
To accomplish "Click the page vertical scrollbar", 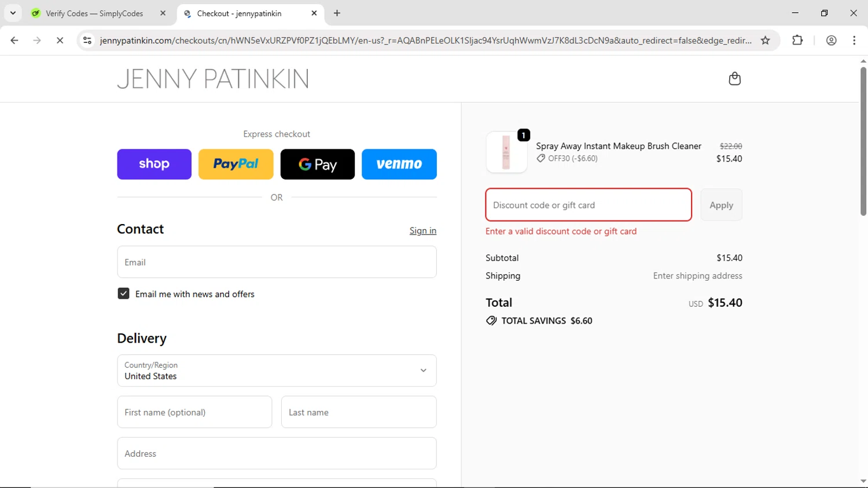I will point(863,141).
